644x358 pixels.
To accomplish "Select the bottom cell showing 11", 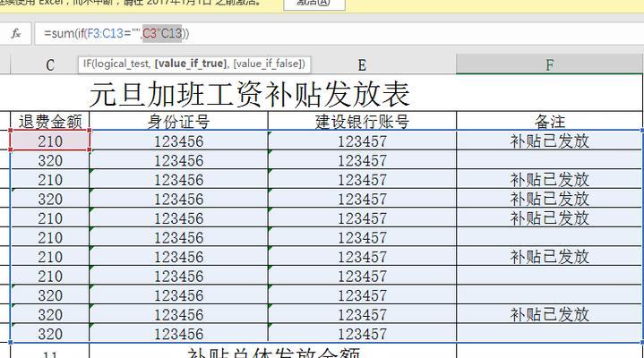I will point(50,352).
